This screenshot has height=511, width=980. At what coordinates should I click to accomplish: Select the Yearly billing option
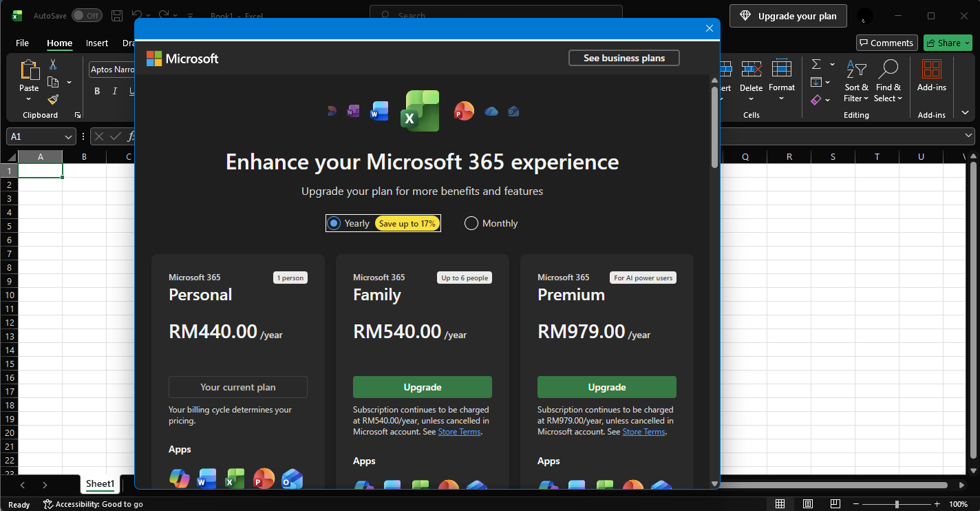334,223
